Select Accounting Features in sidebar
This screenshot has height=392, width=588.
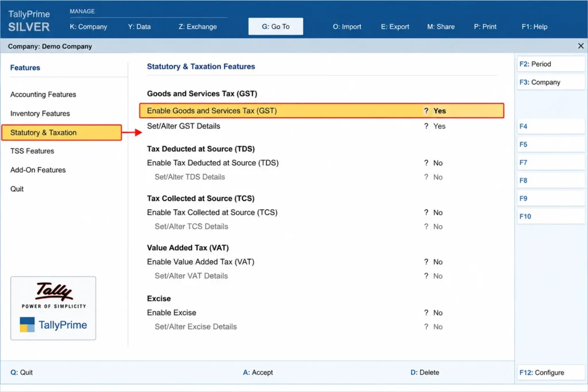pos(43,95)
